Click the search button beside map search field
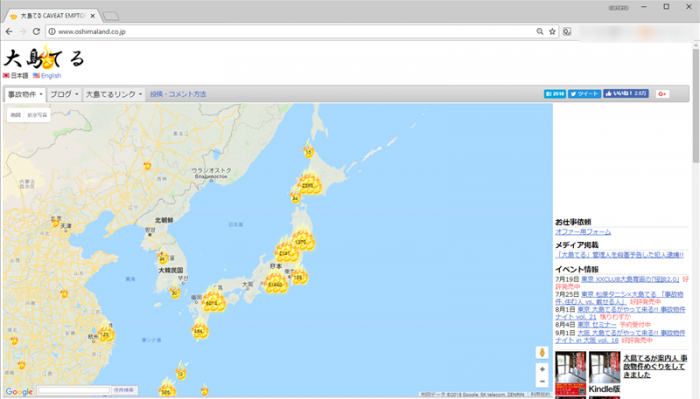 tap(124, 390)
